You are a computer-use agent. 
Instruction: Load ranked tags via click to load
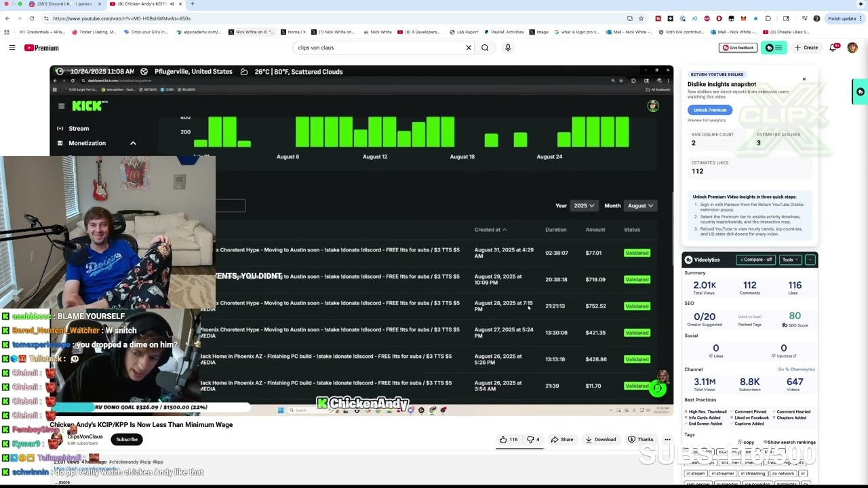(749, 317)
